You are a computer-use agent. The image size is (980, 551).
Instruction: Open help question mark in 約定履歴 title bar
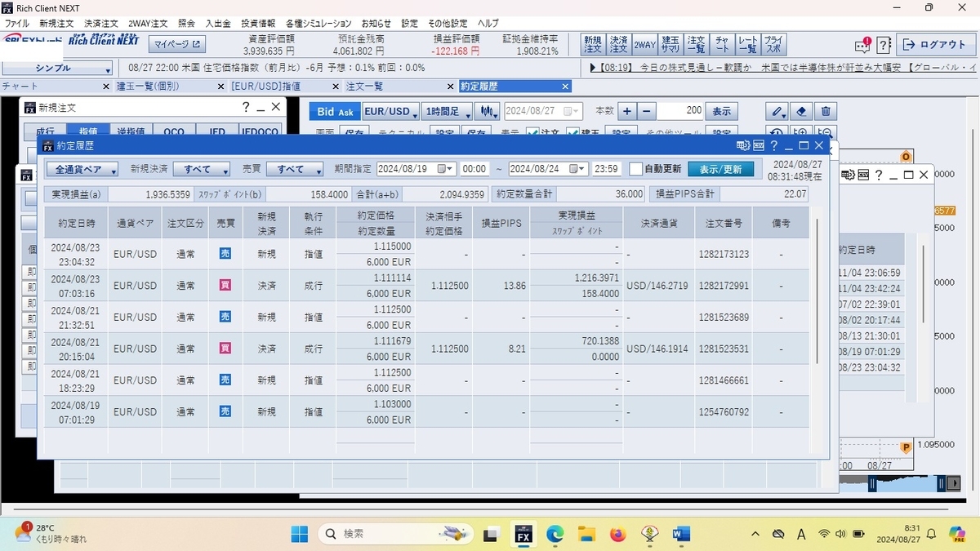click(774, 145)
